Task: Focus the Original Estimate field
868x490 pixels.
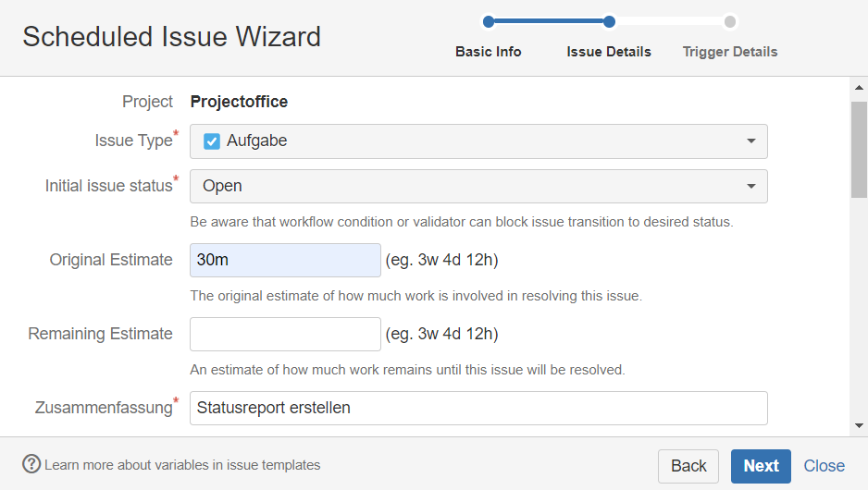Action: 285,260
